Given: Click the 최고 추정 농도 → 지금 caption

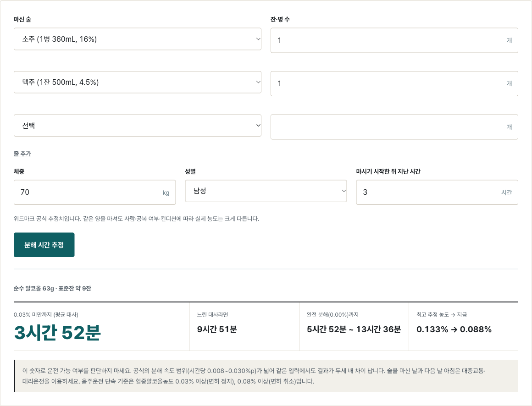Looking at the screenshot, I should coord(441,314).
